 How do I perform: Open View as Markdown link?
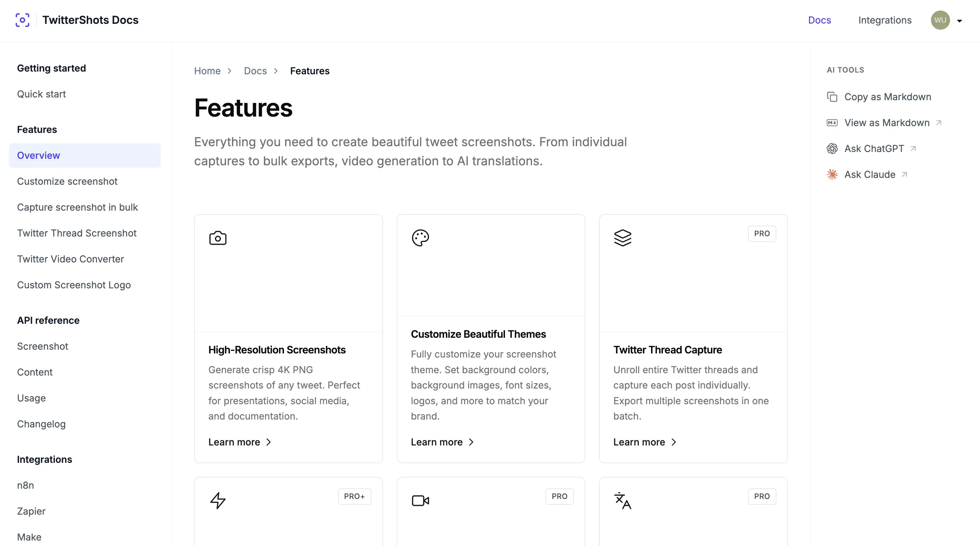click(x=886, y=123)
